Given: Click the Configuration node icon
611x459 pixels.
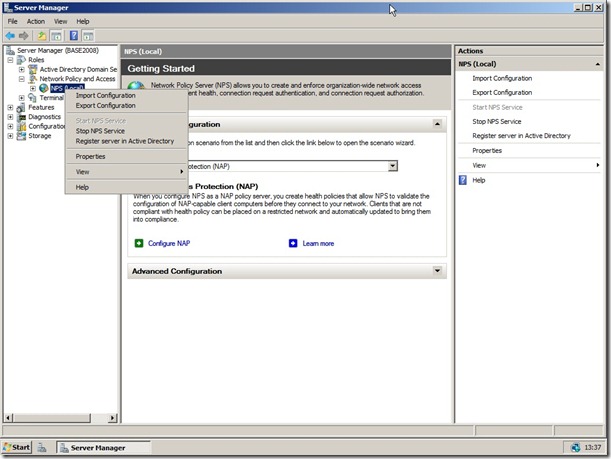Looking at the screenshot, I should tap(22, 126).
